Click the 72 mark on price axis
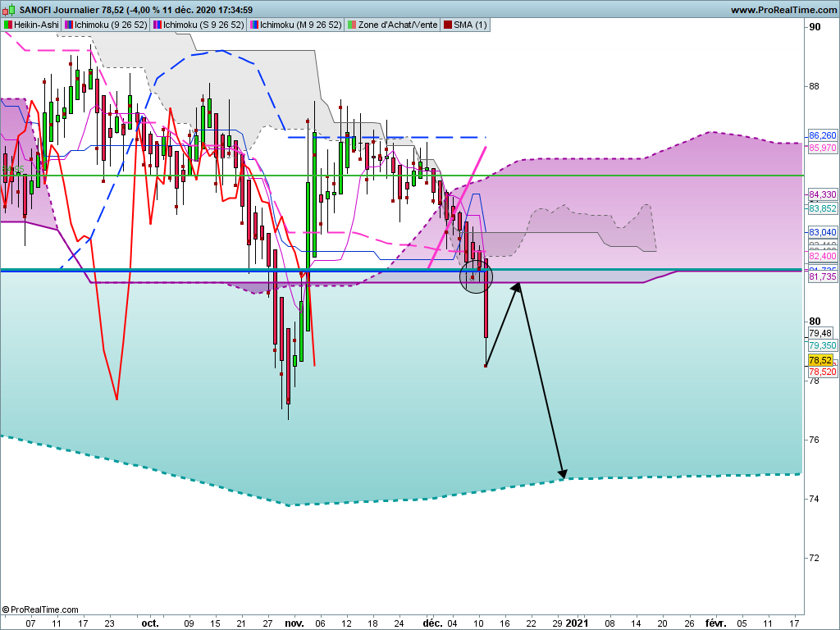 tap(814, 558)
